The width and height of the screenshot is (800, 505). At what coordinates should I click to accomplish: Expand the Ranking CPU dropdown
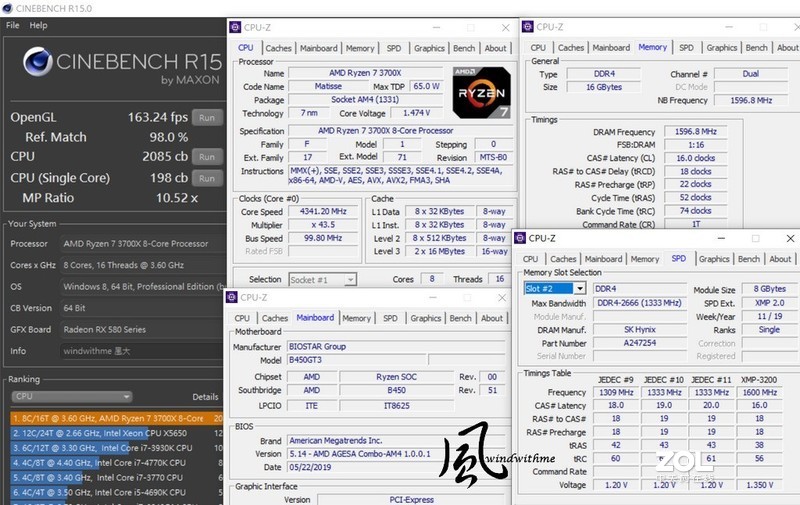coord(71,396)
